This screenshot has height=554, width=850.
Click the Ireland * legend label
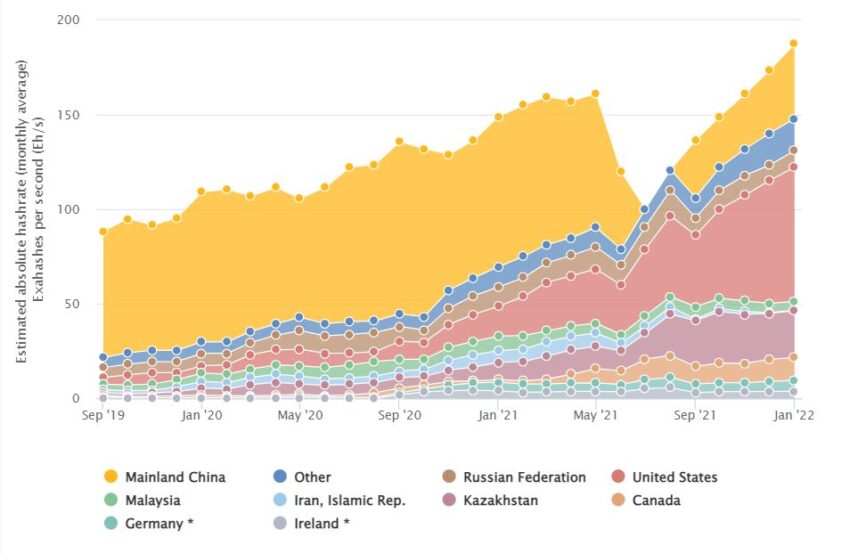tap(321, 524)
